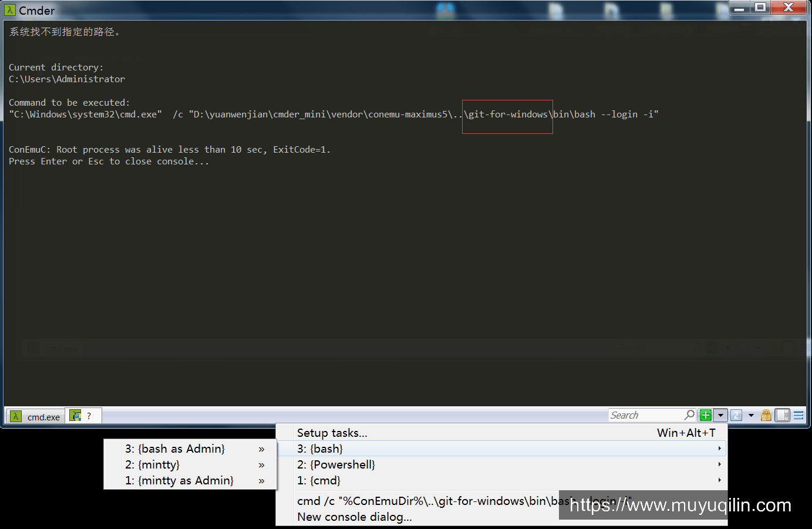Choose 2: {mintty} in submenu
The image size is (812, 529).
coord(190,464)
